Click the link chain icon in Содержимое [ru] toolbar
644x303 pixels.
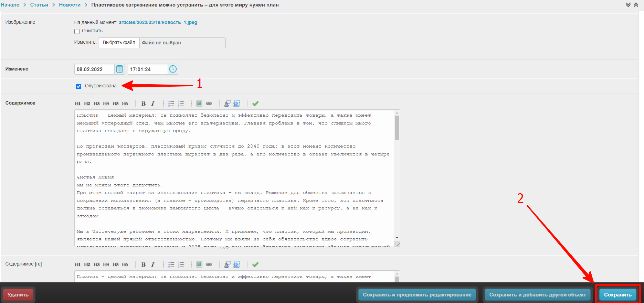point(209,264)
